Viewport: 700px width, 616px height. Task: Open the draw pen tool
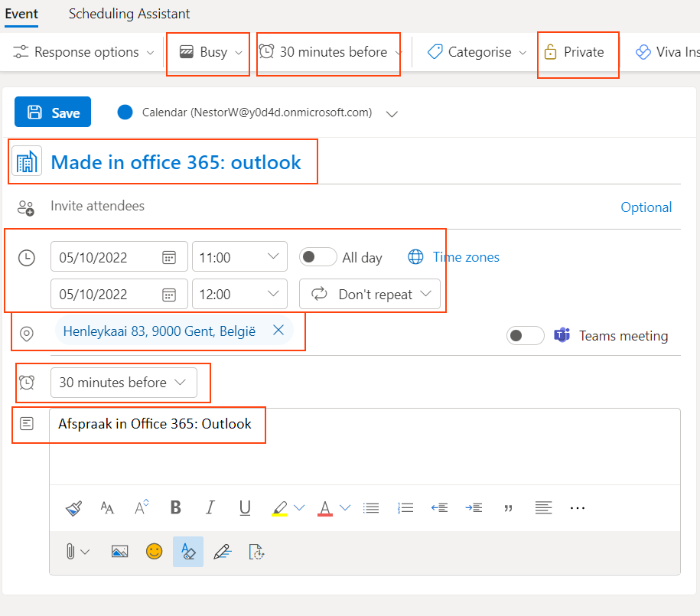point(223,552)
